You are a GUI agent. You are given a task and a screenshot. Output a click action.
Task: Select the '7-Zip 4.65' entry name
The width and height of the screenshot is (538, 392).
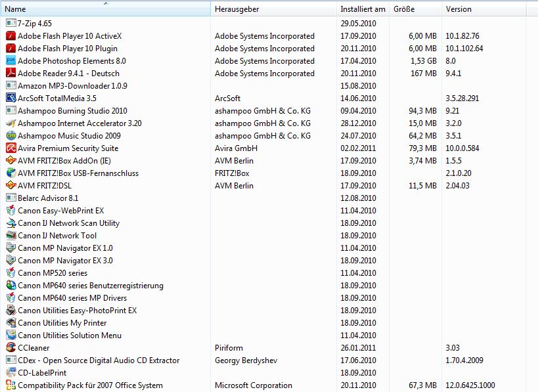pos(35,24)
